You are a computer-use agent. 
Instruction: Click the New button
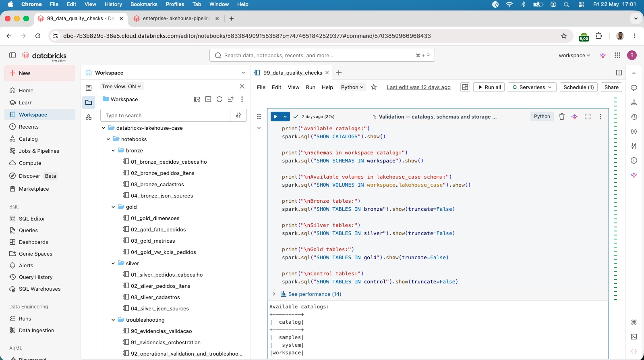click(x=40, y=73)
